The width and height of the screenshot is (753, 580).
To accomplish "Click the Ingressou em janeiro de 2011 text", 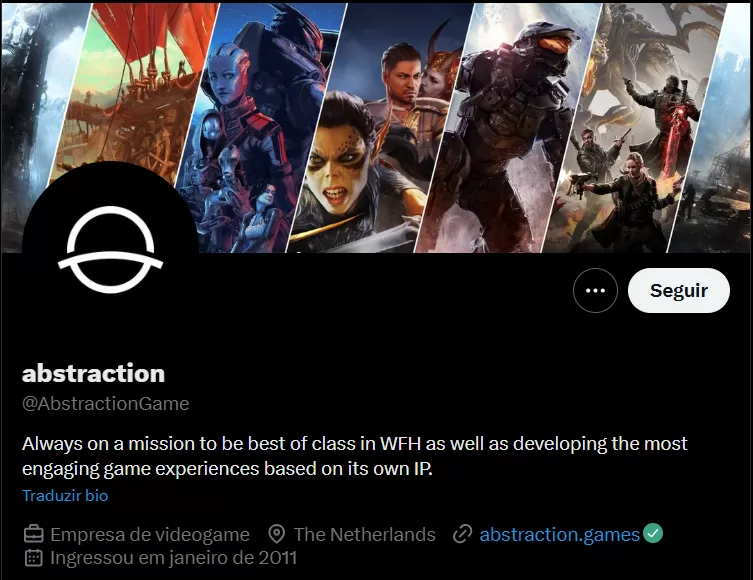I will point(173,558).
